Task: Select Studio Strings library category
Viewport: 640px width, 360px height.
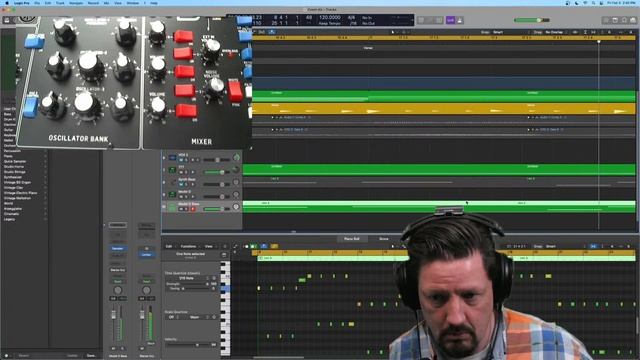Action: tap(16, 172)
